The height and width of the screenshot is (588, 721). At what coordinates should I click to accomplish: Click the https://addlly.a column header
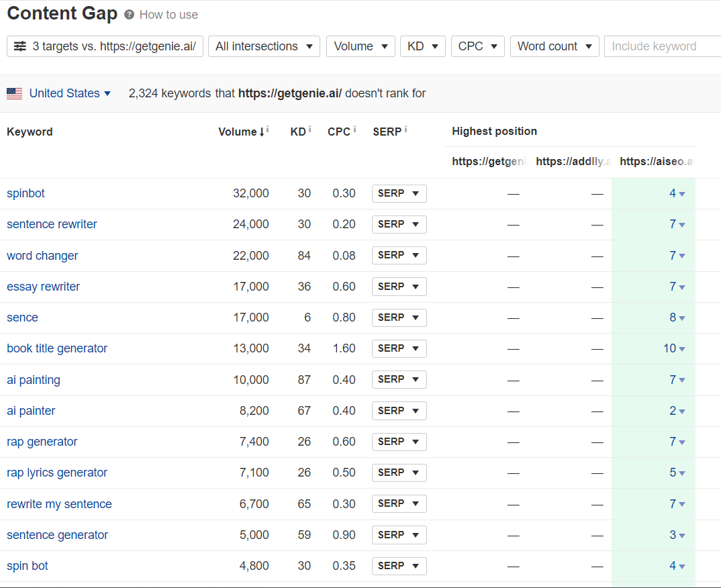[573, 161]
